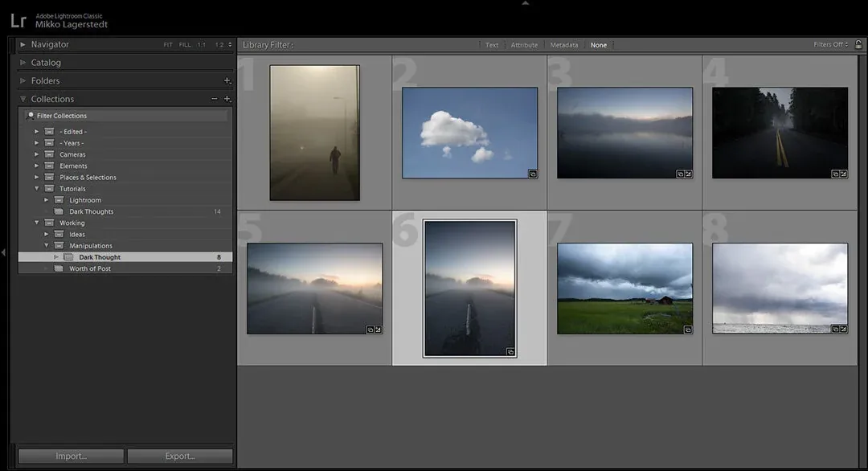
Task: Switch to the Metadata filter tab
Action: point(563,45)
